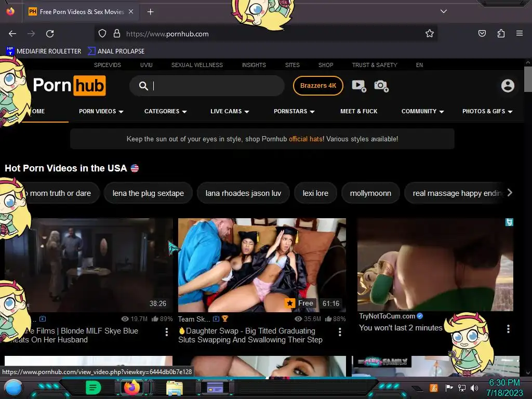Follow the official hats link in banner
The width and height of the screenshot is (532, 399).
(x=305, y=139)
